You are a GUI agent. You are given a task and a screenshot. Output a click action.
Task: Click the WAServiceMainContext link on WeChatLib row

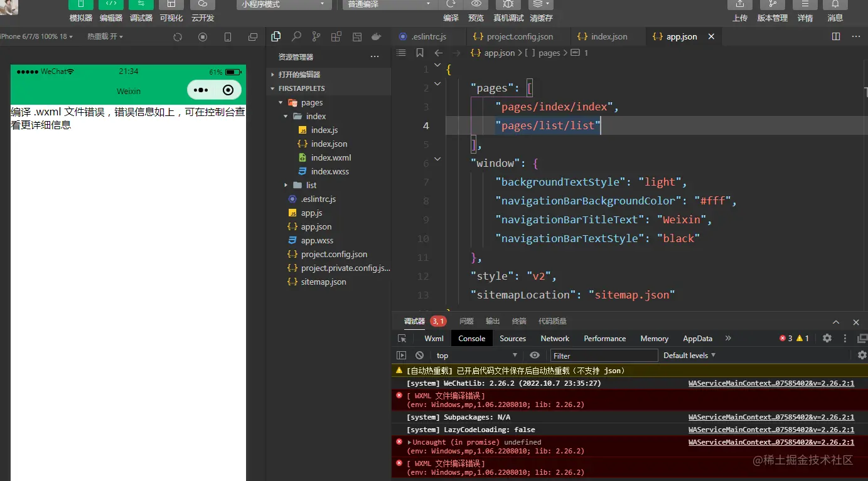[x=771, y=383]
